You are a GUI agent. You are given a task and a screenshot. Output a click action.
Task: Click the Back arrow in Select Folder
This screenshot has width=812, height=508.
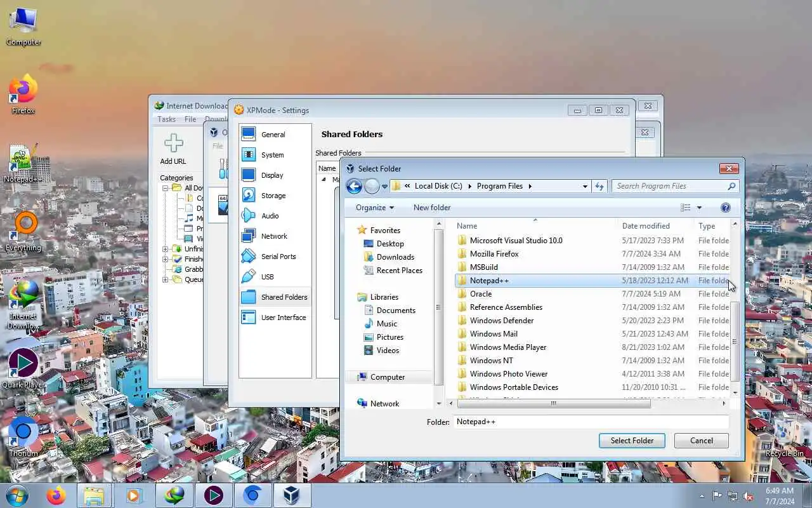354,186
